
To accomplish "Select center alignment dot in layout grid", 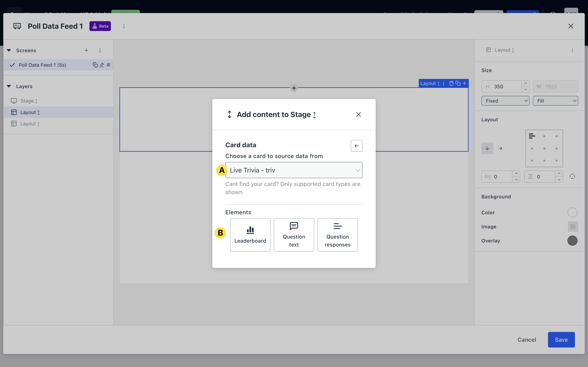I will point(544,148).
